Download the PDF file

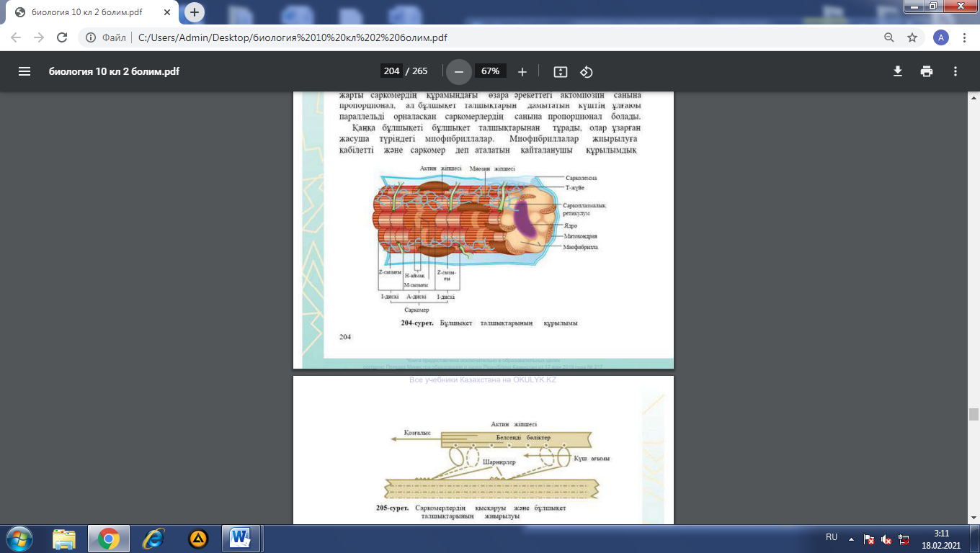click(898, 71)
